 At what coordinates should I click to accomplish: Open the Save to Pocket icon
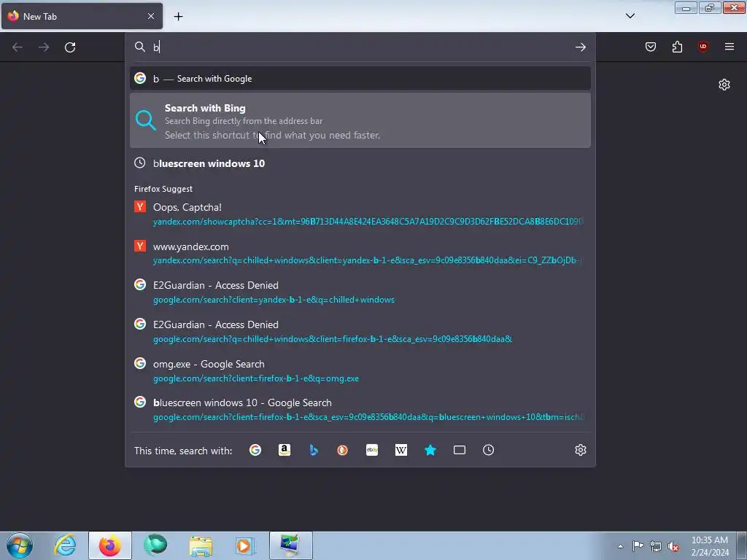click(651, 47)
